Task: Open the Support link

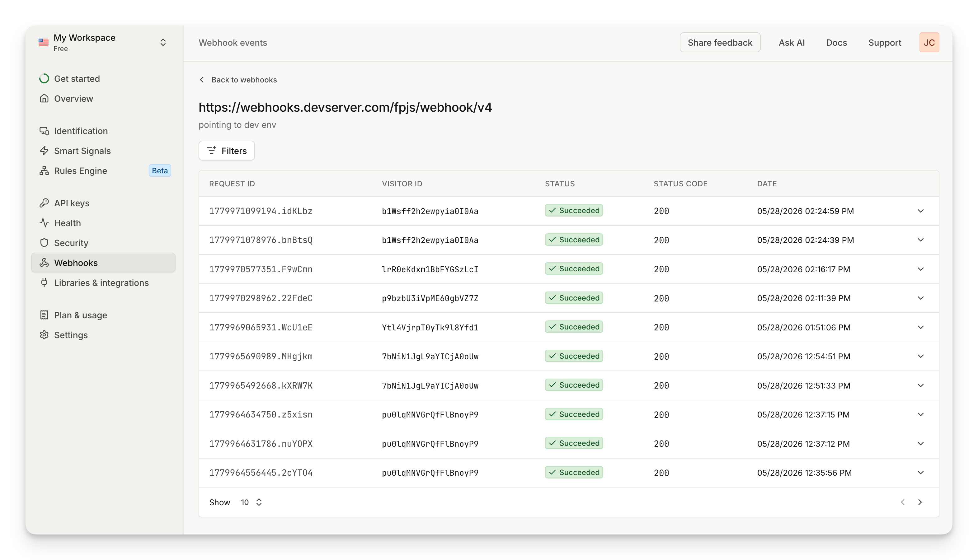Action: click(885, 43)
